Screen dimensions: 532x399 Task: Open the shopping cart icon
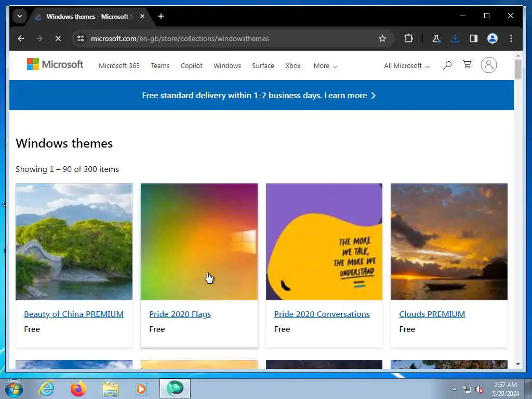(467, 64)
